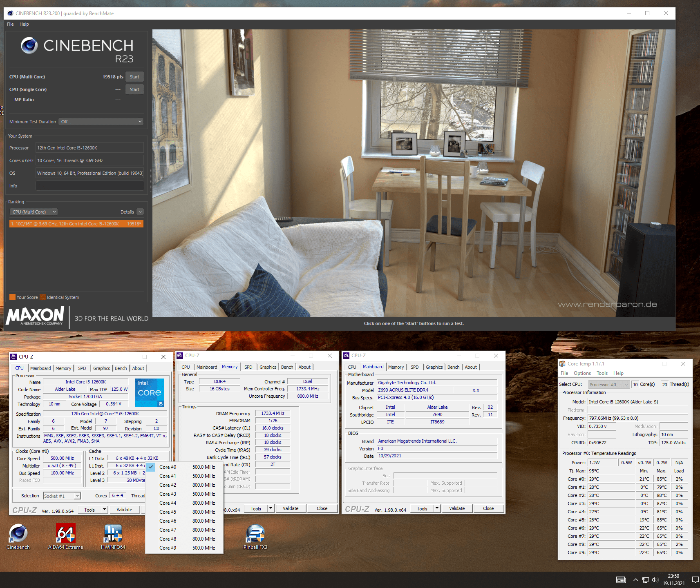Viewport: 700px width, 588px height.
Task: Click the Cinebench R23 sphere logo
Action: [x=29, y=45]
